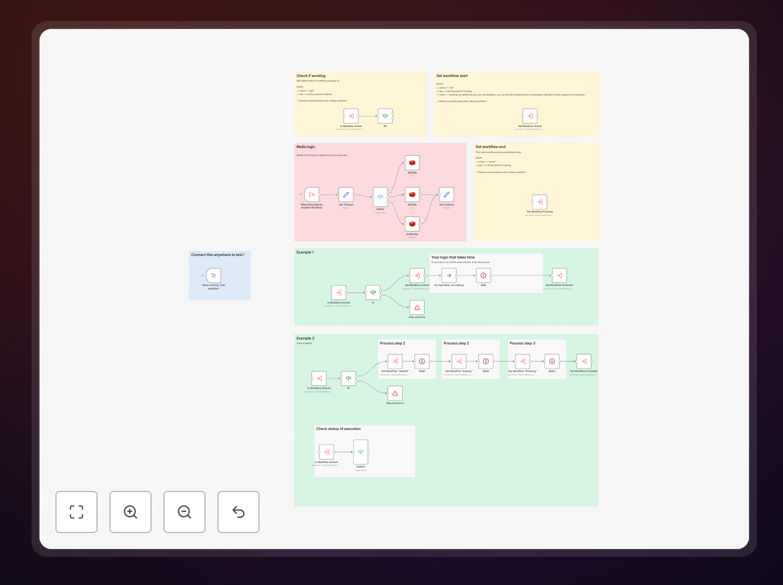Select the Stop and Error node in Example 1
This screenshot has height=585, width=783.
pyautogui.click(x=417, y=307)
